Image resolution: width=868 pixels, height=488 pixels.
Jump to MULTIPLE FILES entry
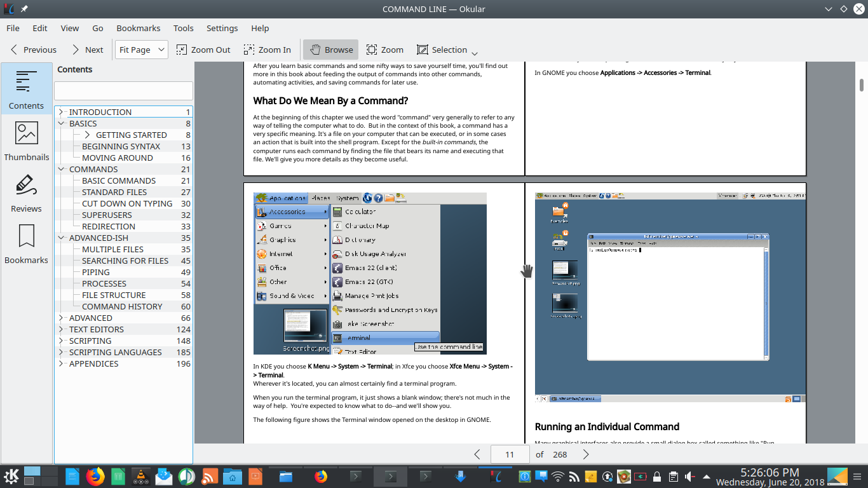112,249
